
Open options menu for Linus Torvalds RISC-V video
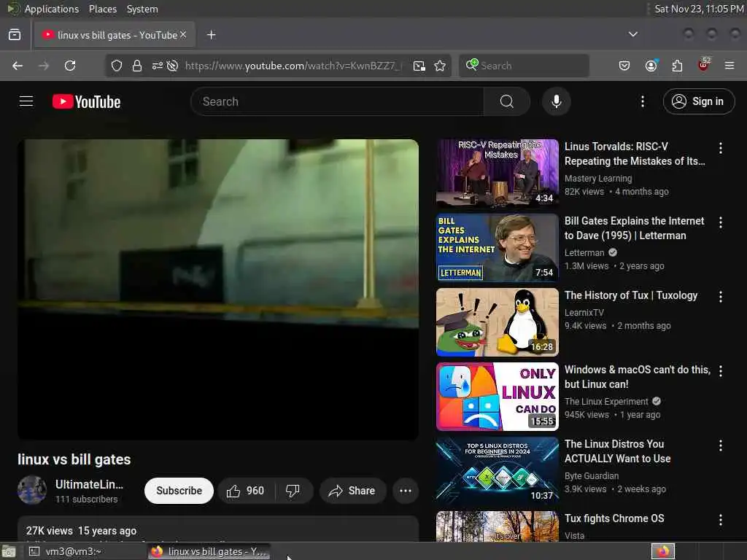pos(720,148)
